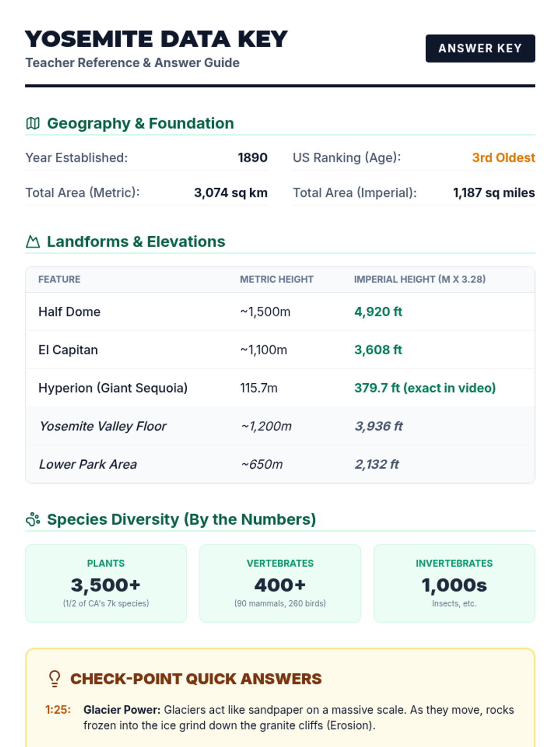Click the Metric Height column header

(277, 279)
